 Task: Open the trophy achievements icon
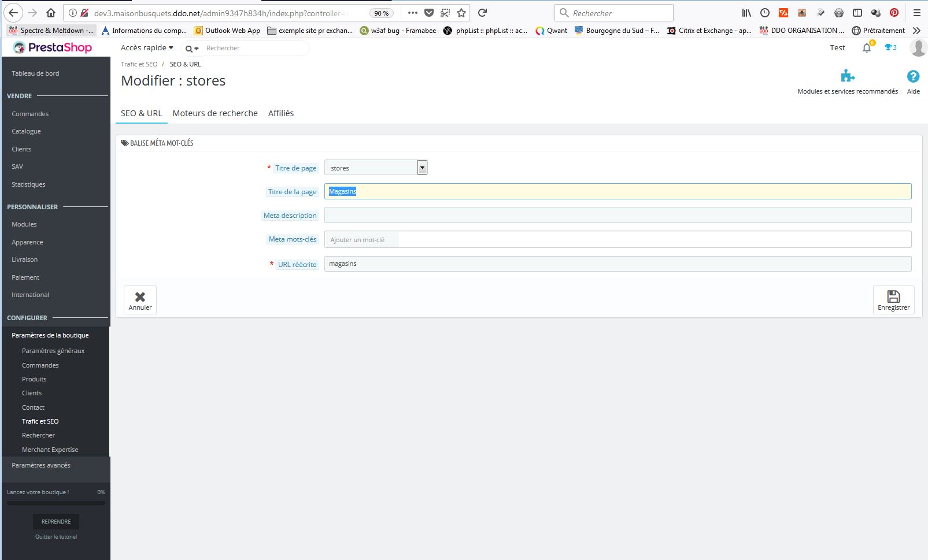[890, 47]
